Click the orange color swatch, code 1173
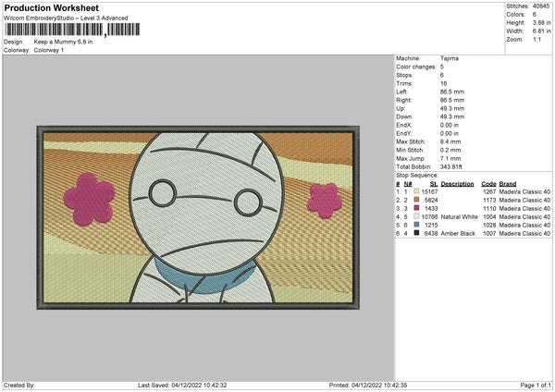This screenshot has width=555, height=392. [416, 200]
